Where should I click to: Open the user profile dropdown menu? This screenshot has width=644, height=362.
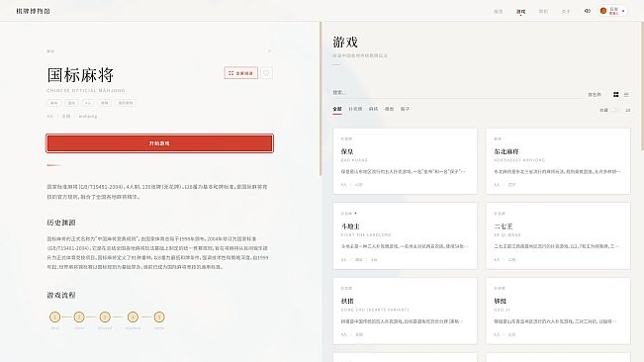612,11
